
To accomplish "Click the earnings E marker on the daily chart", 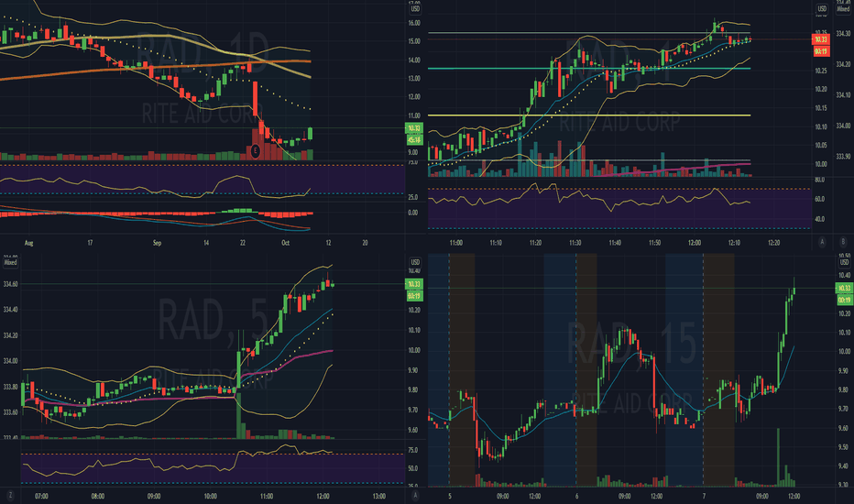I will 256,150.
